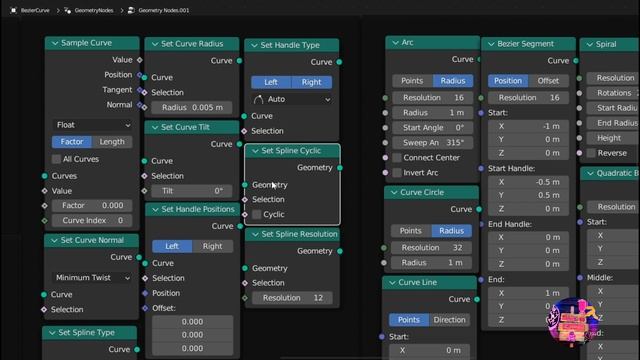This screenshot has width=640, height=360.
Task: Collapse the Bezier Segment node
Action: pos(491,44)
